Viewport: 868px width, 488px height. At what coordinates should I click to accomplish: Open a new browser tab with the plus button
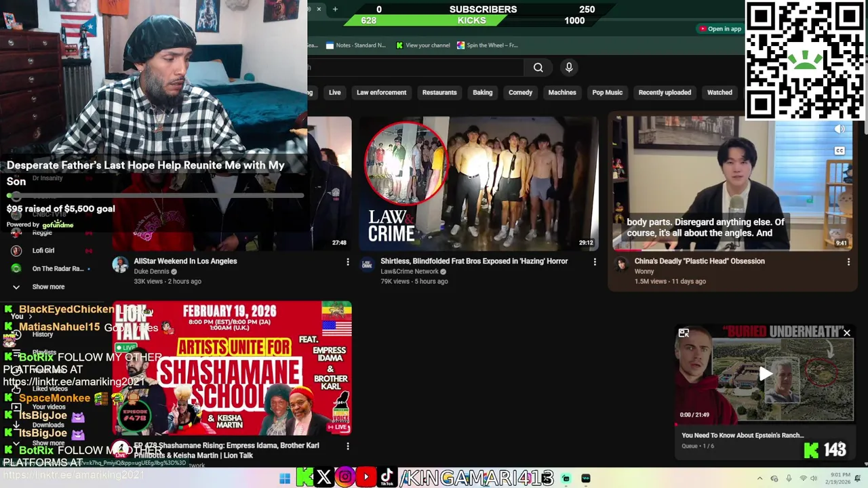tap(335, 9)
